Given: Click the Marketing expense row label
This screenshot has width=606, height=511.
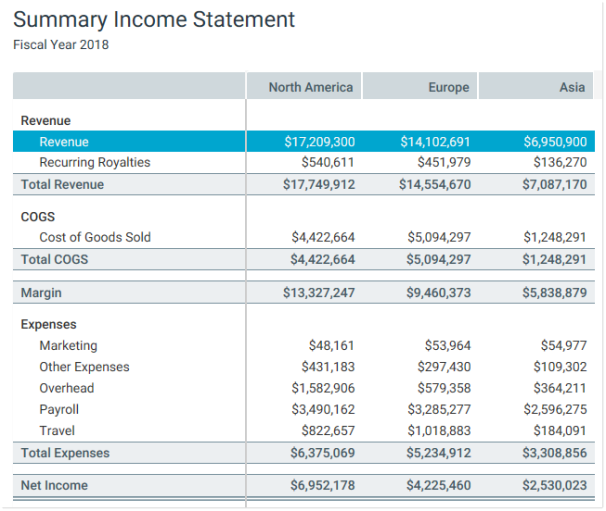Looking at the screenshot, I should pyautogui.click(x=68, y=346).
